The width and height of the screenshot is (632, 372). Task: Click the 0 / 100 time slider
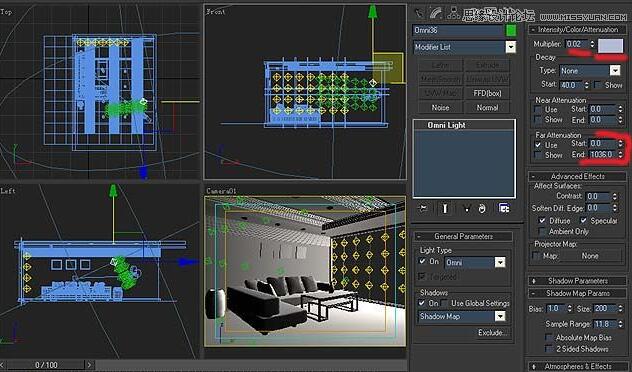coord(46,365)
